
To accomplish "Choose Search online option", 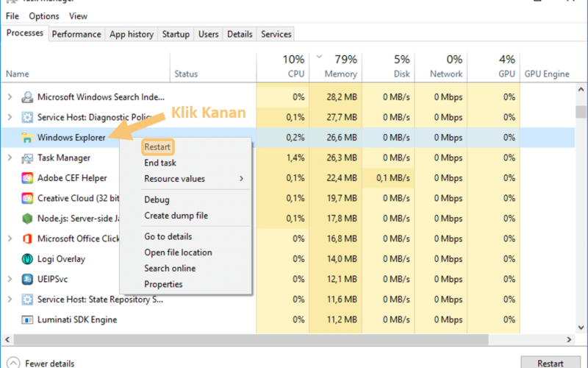I will [170, 268].
